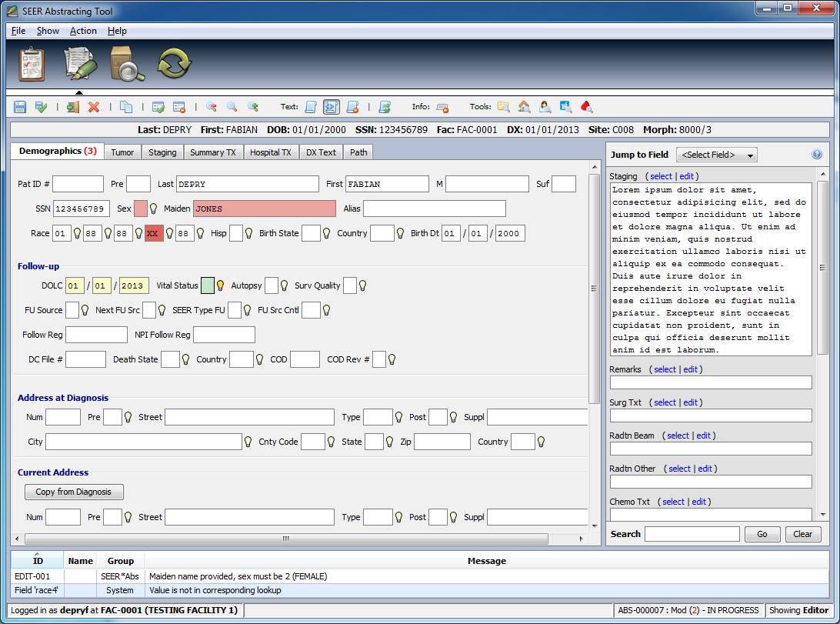
Task: Open the Death State lookup lightbulb
Action: (x=185, y=359)
